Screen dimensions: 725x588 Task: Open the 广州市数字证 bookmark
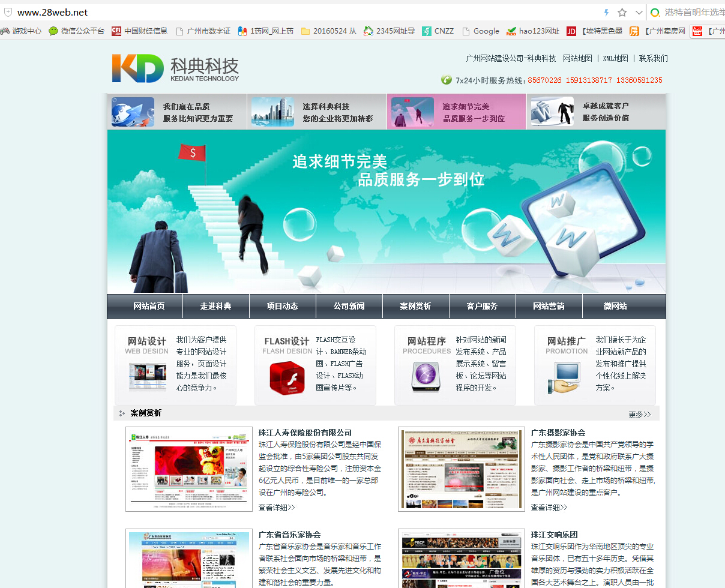pyautogui.click(x=203, y=31)
